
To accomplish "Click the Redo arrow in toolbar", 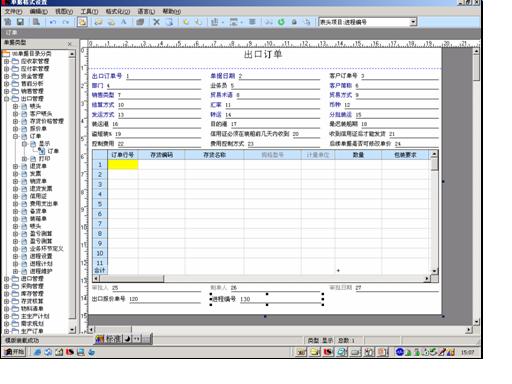I will point(66,22).
